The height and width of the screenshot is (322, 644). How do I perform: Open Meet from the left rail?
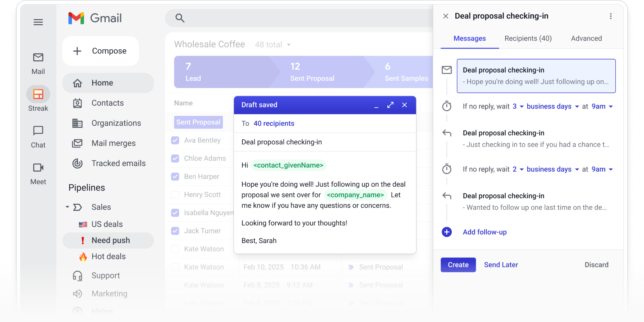pyautogui.click(x=38, y=168)
